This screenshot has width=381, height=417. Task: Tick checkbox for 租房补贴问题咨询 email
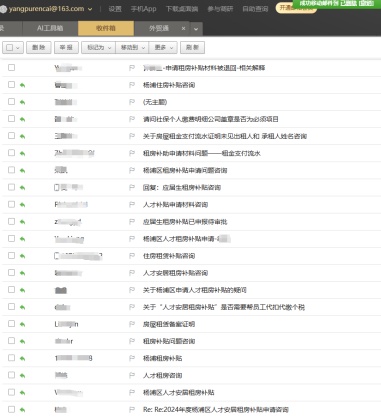pyautogui.click(x=11, y=341)
